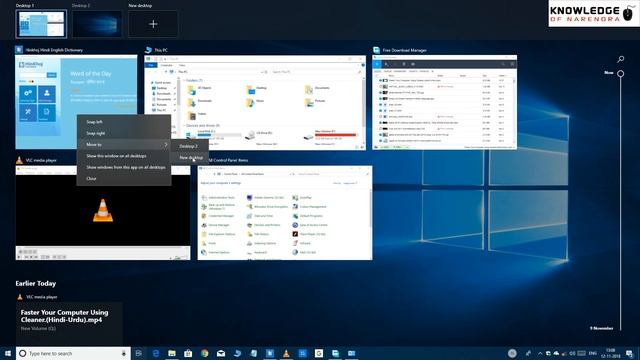The height and width of the screenshot is (360, 640).
Task: Click the Task View taskbar icon
Action: coord(139,353)
